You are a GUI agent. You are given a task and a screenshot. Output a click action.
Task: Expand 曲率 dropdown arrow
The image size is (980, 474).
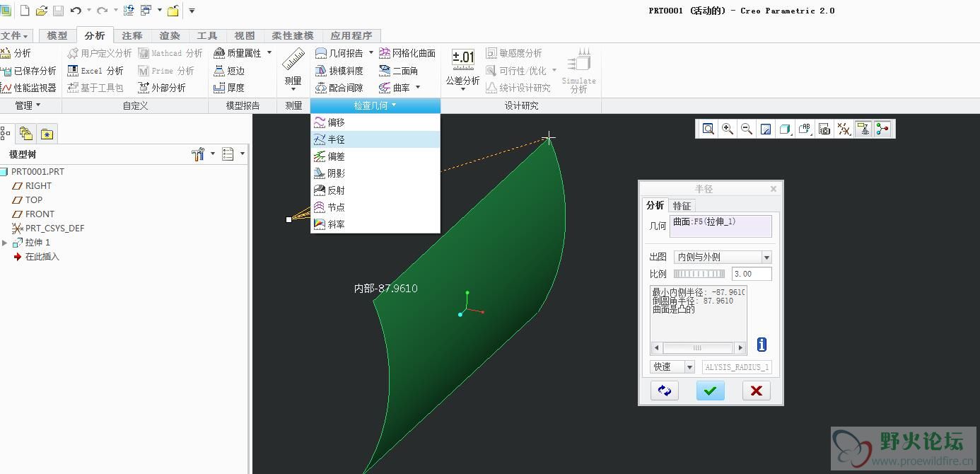[x=418, y=88]
